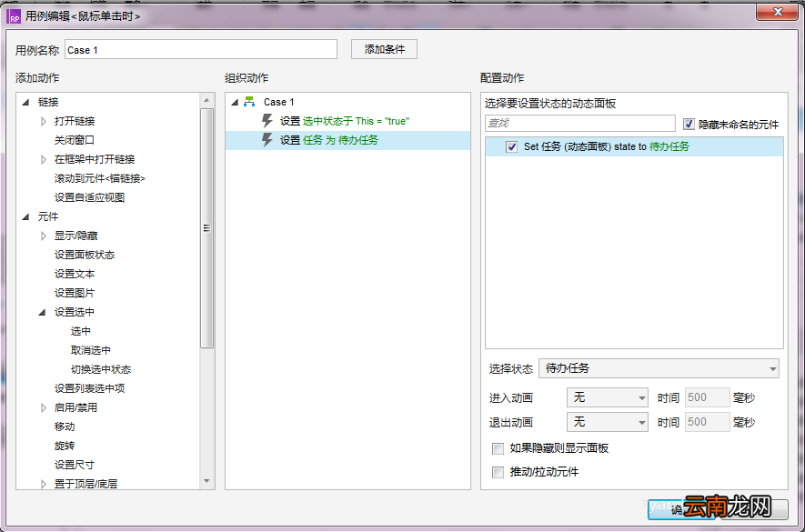Expand 在框架中打开链接 item
Screen dimensions: 805x532
tap(44, 159)
